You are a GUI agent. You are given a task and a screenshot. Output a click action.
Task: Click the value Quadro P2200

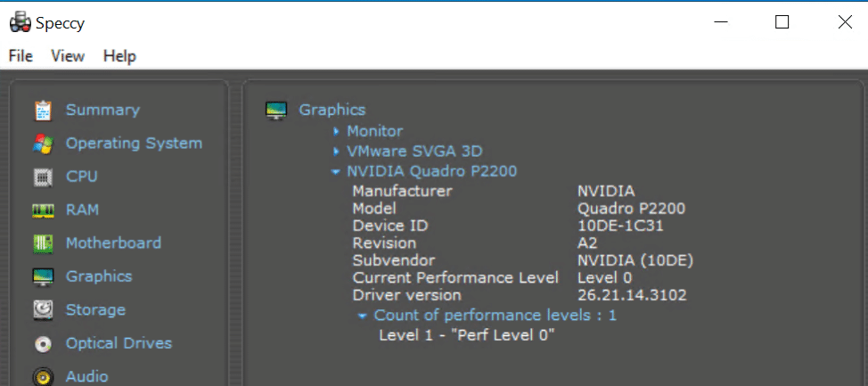tap(632, 209)
